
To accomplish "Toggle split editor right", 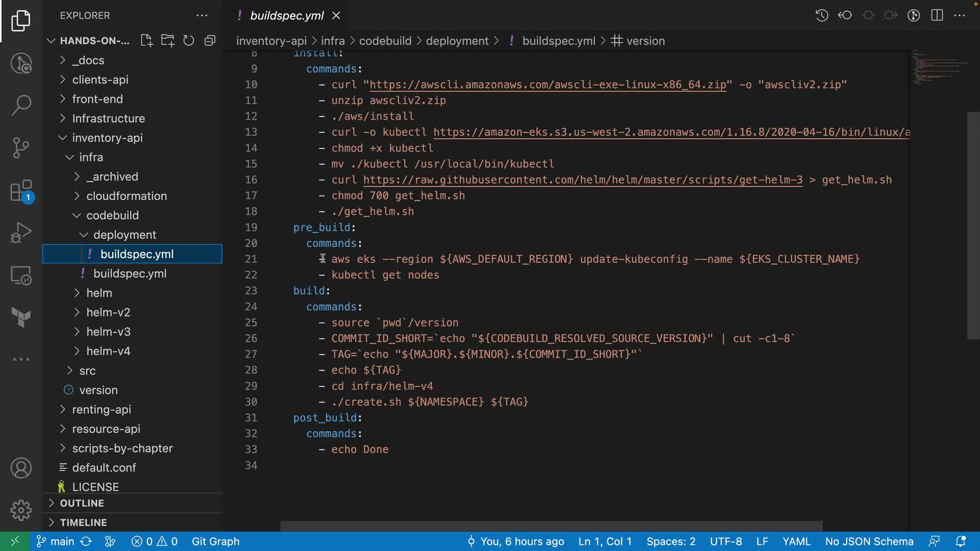I will coord(937,15).
